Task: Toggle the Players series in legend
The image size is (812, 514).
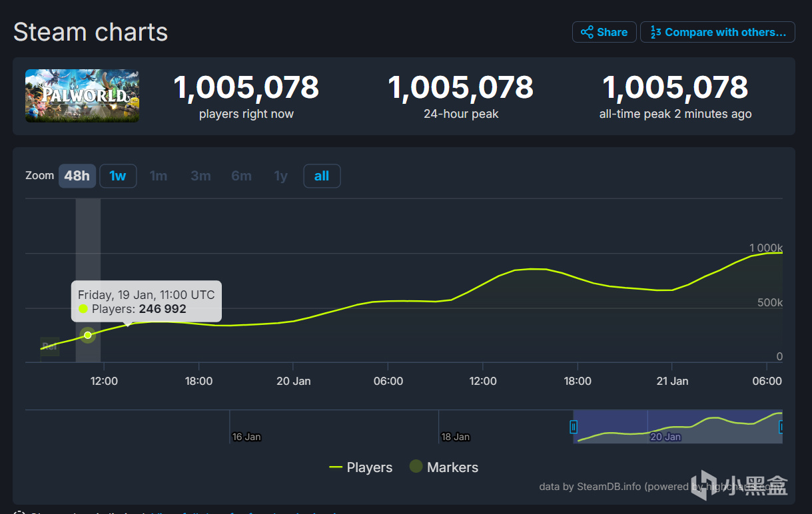Action: point(361,467)
